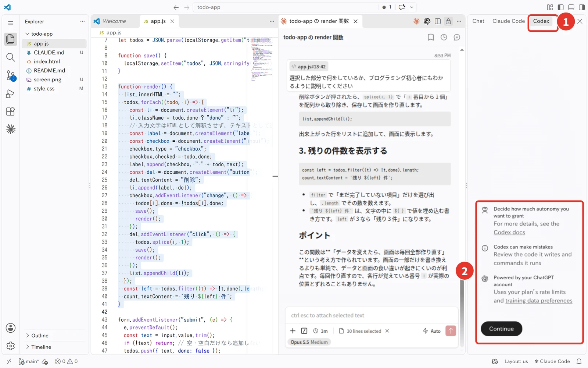Screen dimensions: 588x368
Task: Toggle Panel layout button in title bar
Action: point(571,7)
